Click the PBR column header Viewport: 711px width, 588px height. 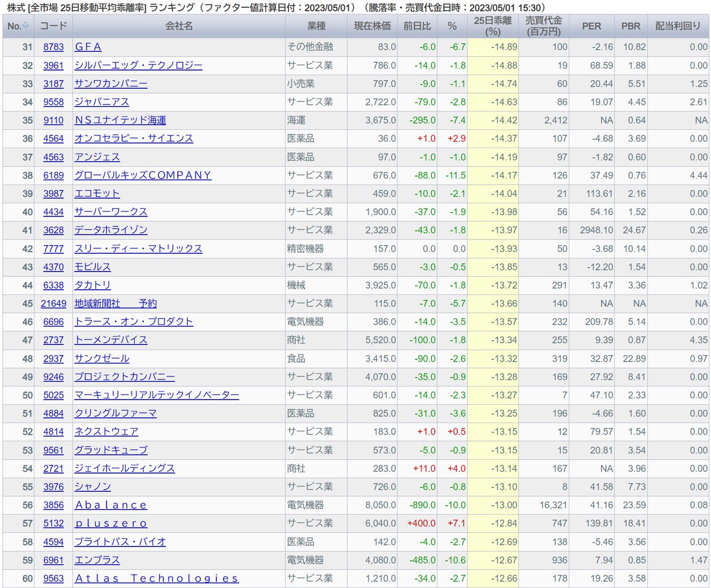point(630,27)
